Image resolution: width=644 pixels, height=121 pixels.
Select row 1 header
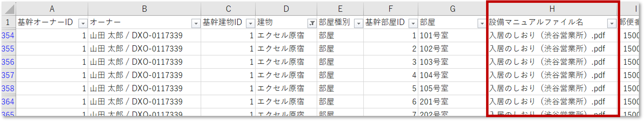[x=8, y=22]
